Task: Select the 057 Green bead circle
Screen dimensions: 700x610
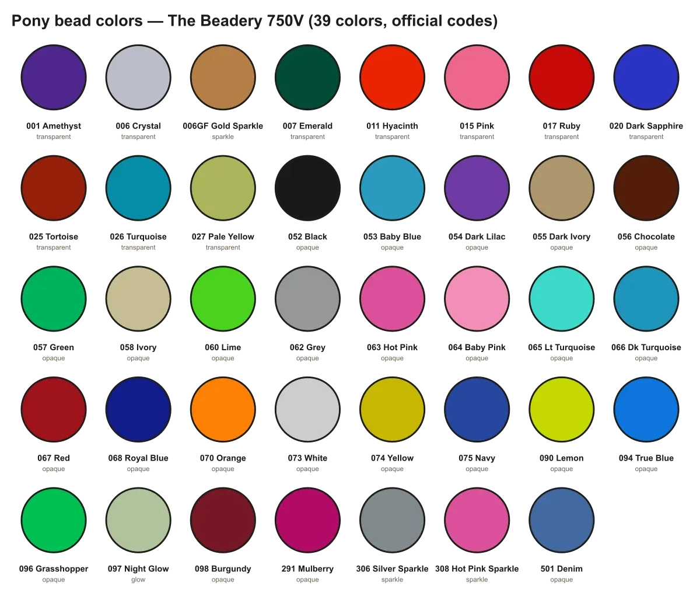Action: pos(54,299)
